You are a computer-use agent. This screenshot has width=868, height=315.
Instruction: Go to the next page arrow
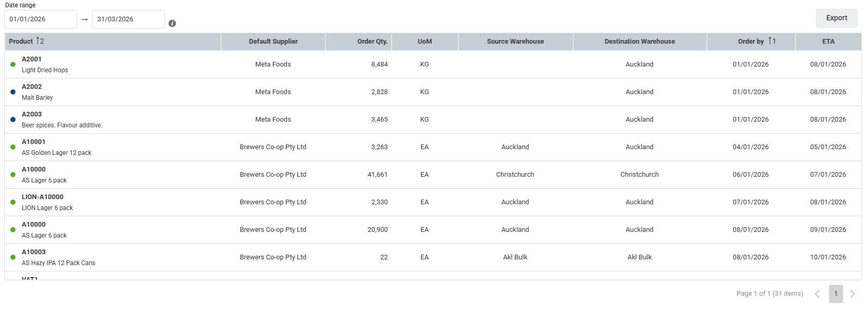(852, 294)
